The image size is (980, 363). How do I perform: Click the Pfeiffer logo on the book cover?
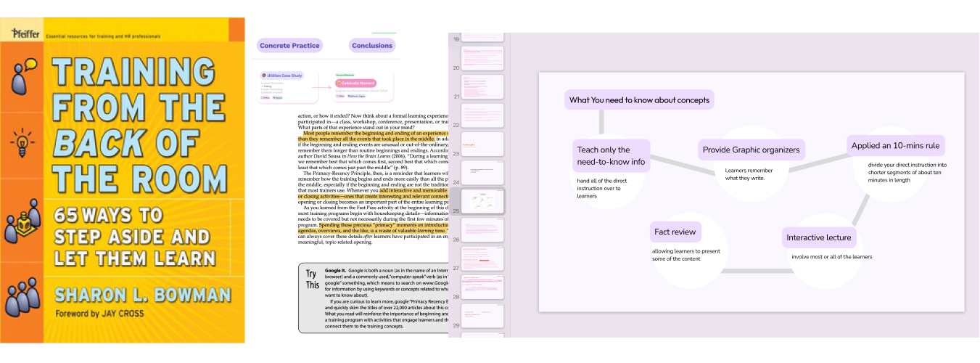point(24,33)
